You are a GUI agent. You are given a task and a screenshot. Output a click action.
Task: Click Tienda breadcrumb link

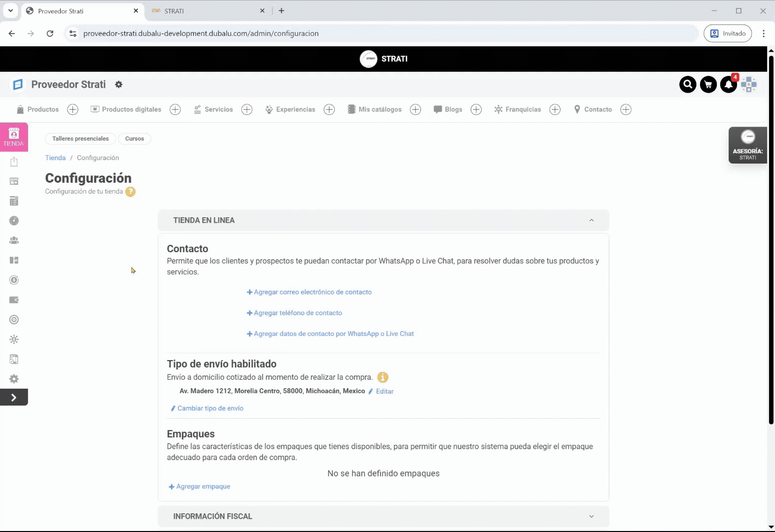tap(55, 158)
